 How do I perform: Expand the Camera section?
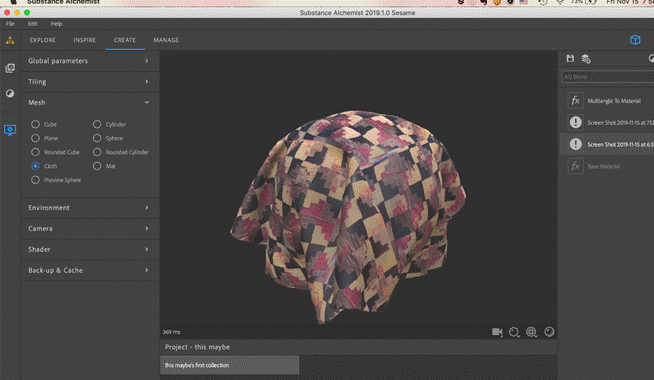(x=89, y=229)
